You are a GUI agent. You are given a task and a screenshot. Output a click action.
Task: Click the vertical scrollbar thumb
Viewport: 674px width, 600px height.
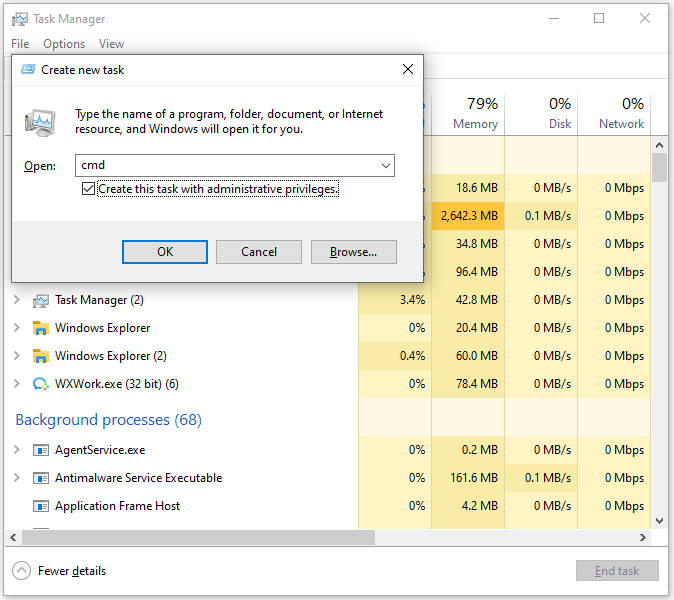tap(659, 167)
